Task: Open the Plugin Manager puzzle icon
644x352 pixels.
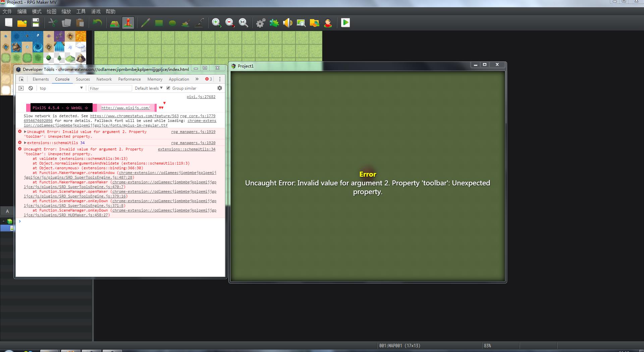Action: pyautogui.click(x=274, y=23)
